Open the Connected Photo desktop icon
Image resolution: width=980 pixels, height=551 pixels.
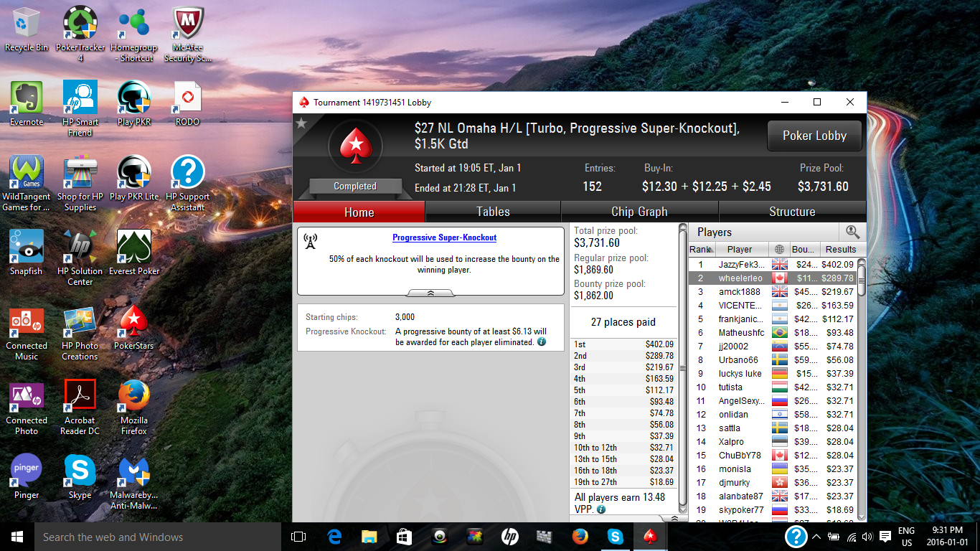coord(27,408)
